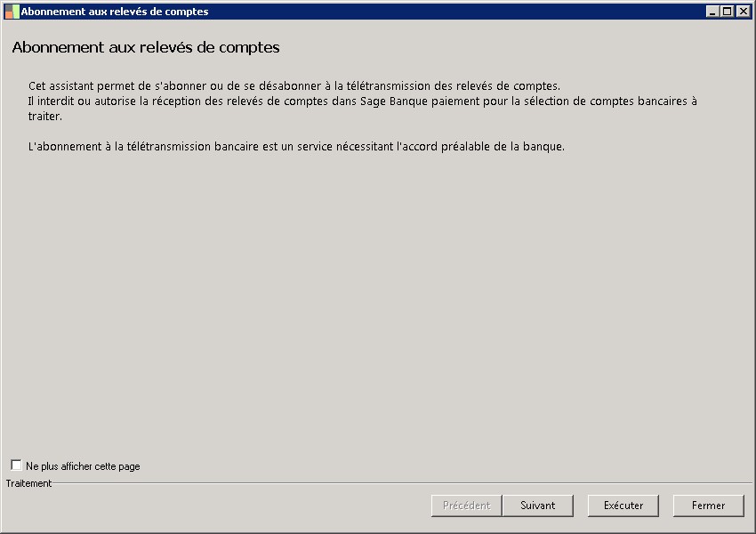Minimize the Abonnement aux relevés window
The width and height of the screenshot is (756, 534).
pos(712,12)
